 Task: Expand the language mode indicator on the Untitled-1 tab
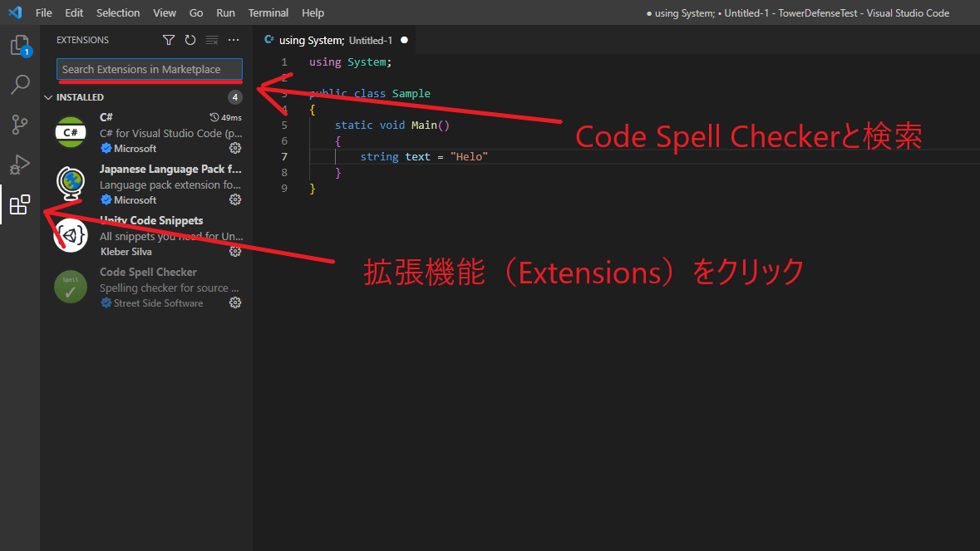click(268, 39)
